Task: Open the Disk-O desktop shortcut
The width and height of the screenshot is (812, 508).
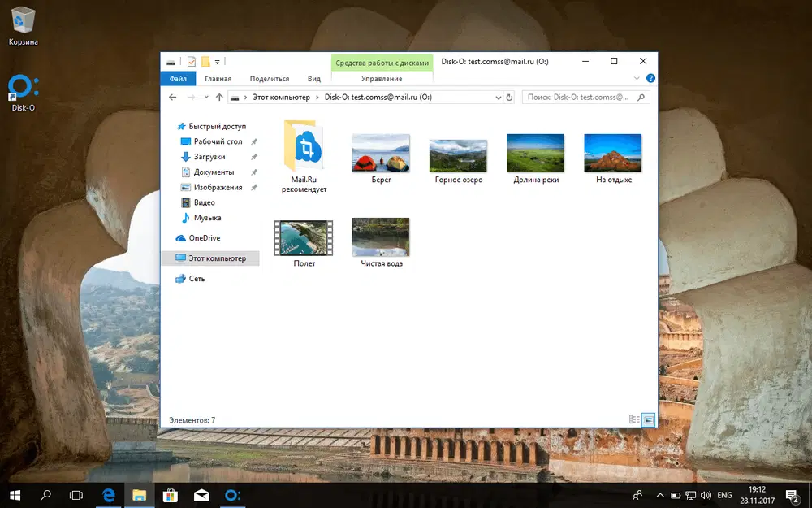Action: click(23, 93)
